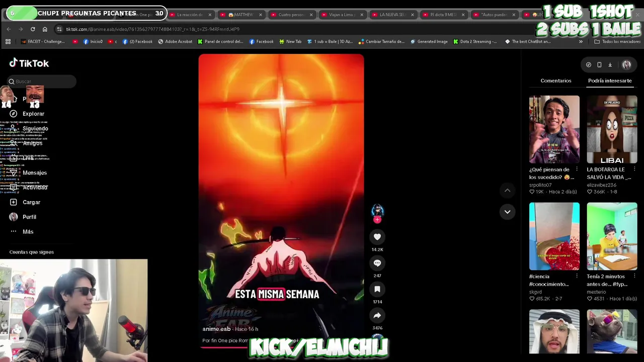Image resolution: width=644 pixels, height=362 pixels.
Task: Open the site info icon in the address bar
Action: pyautogui.click(x=59, y=29)
